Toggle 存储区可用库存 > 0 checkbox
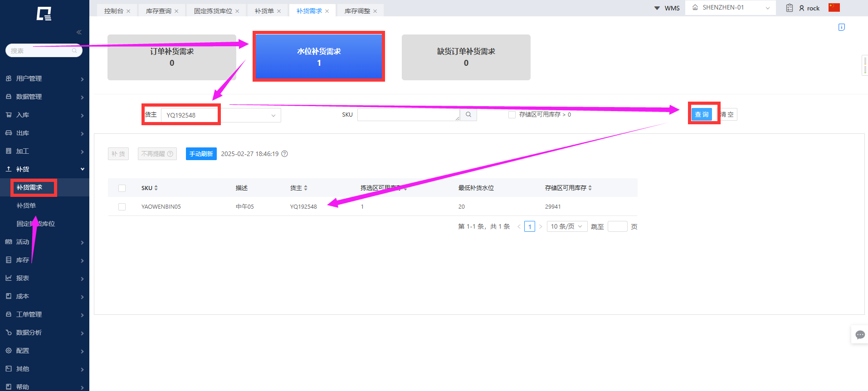Screen dimensions: 868x391 tap(512, 115)
